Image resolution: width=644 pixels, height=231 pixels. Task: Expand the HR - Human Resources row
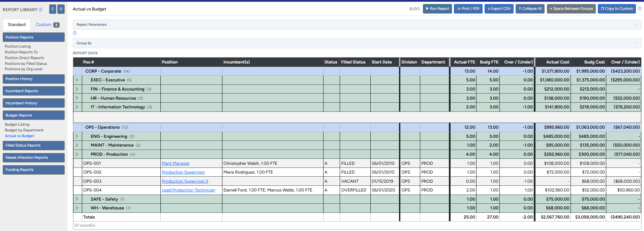point(77,98)
